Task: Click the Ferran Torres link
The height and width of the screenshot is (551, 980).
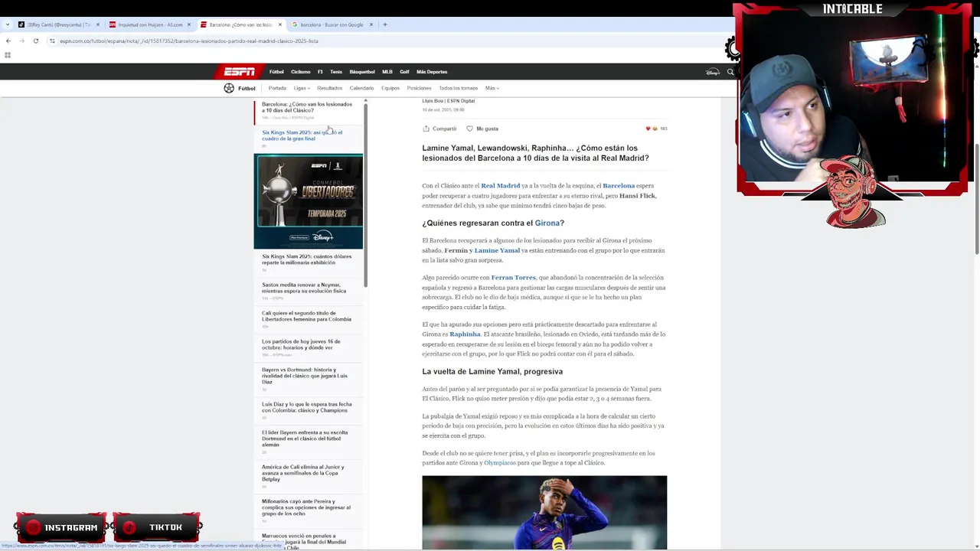Action: pyautogui.click(x=513, y=278)
